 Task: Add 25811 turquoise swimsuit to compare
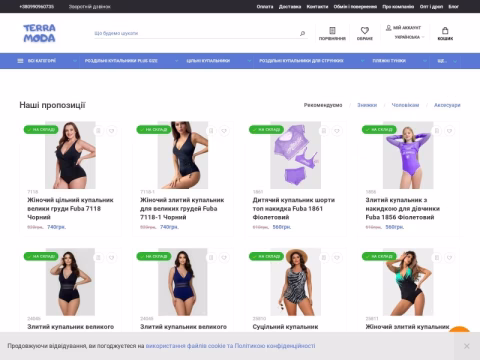(x=437, y=257)
